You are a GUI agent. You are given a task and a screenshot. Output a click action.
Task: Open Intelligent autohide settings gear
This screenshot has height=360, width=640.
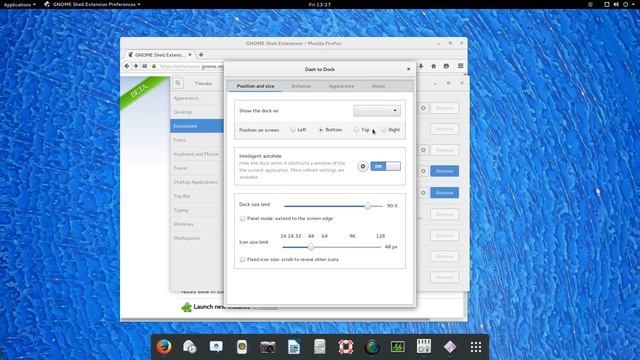click(362, 166)
